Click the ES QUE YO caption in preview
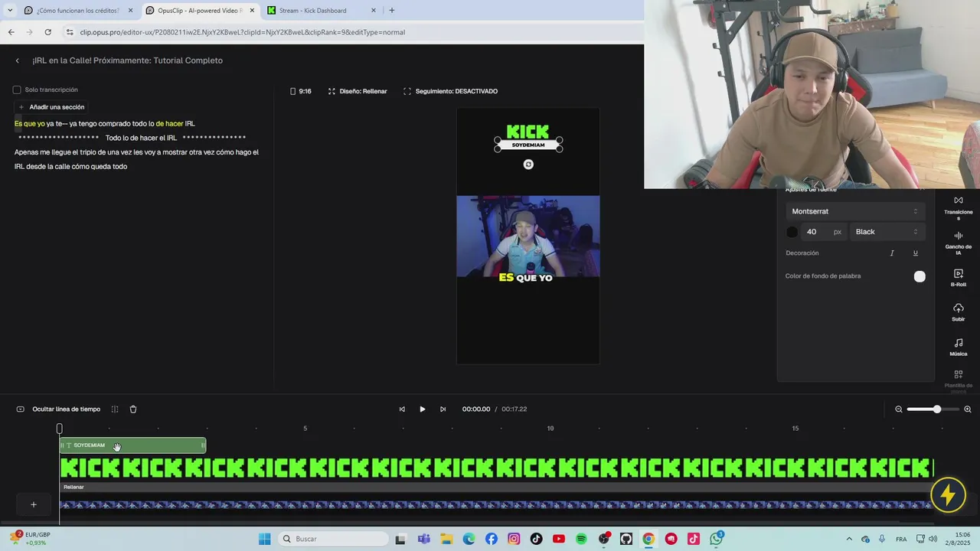This screenshot has width=980, height=551. click(525, 278)
